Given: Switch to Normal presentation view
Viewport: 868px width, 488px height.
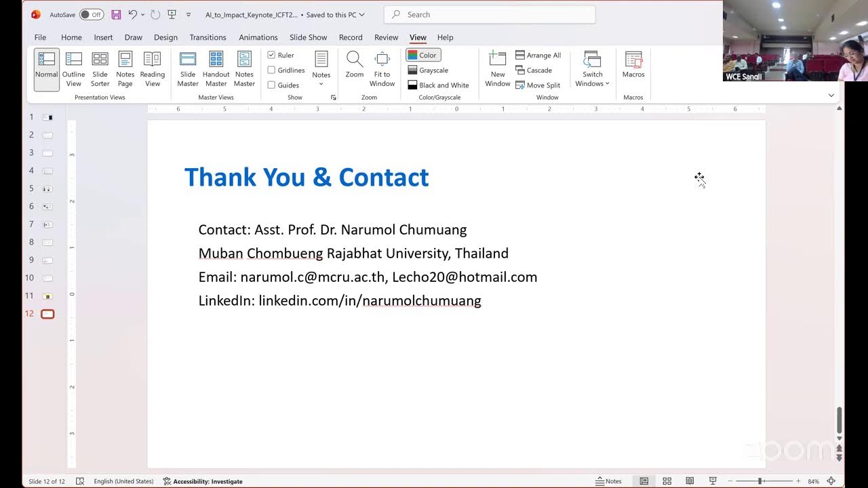Looking at the screenshot, I should (47, 70).
